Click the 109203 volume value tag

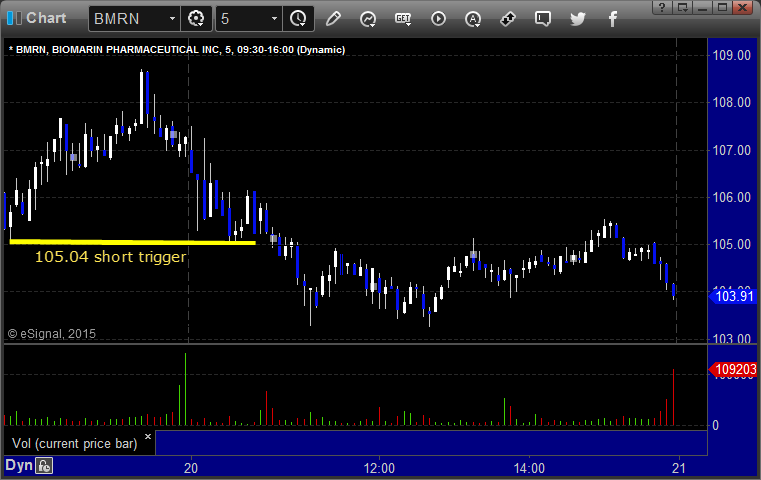pos(734,369)
